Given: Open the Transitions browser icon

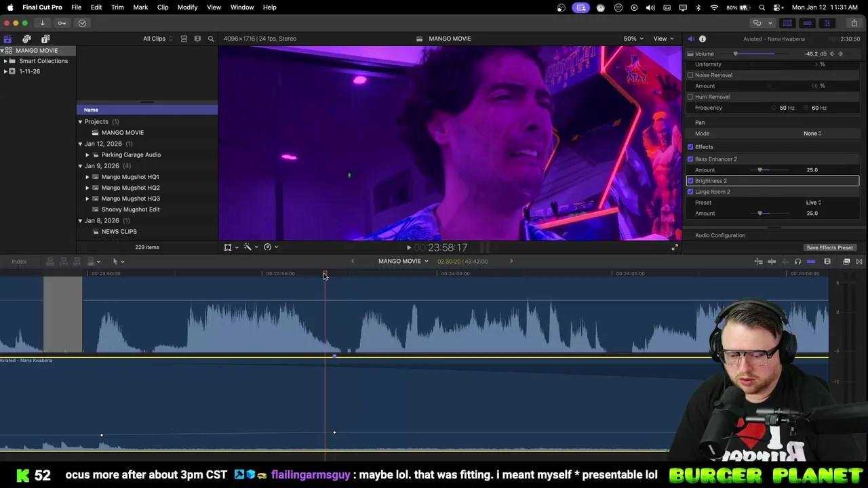Looking at the screenshot, I should click(859, 262).
